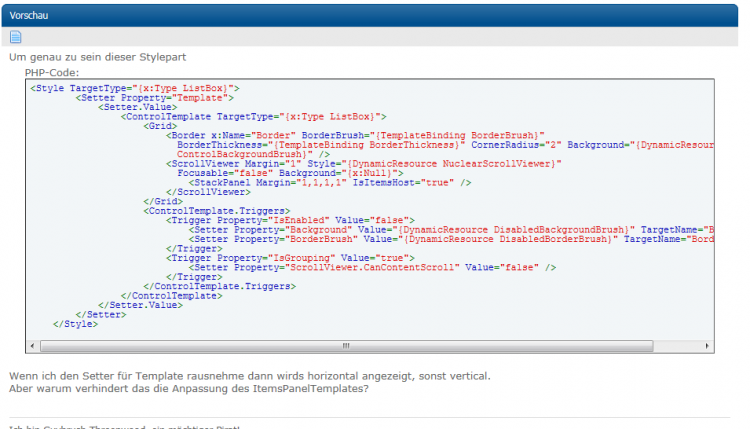This screenshot has height=429, width=750.
Task: Click the Border x:Name="Border" code line
Action: (x=355, y=136)
